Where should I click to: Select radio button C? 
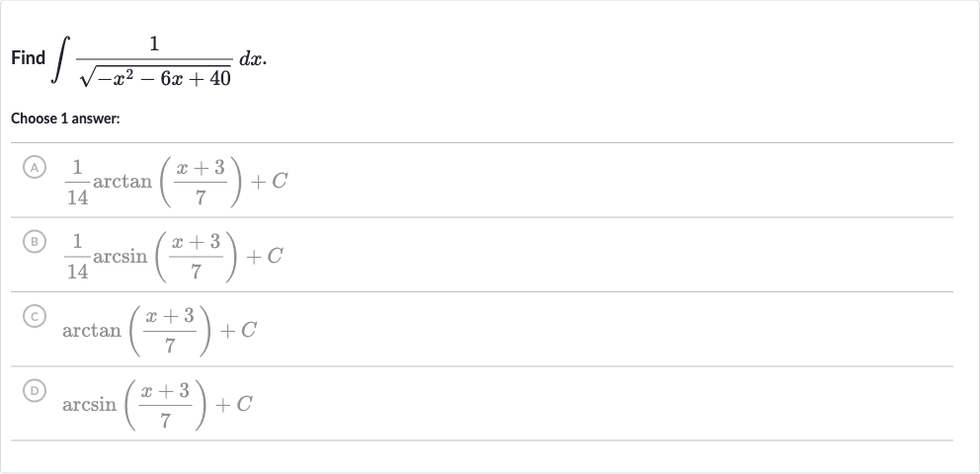(35, 317)
